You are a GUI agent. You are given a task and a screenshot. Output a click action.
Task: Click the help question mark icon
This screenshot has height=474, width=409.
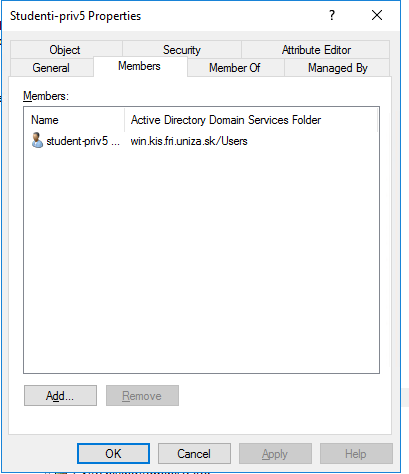[332, 15]
